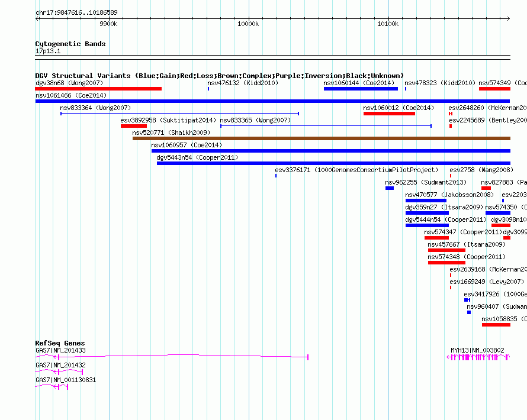The width and height of the screenshot is (527, 420).
Task: Open the esv1669249 (Levy2007) variant label
Action: click(487, 282)
